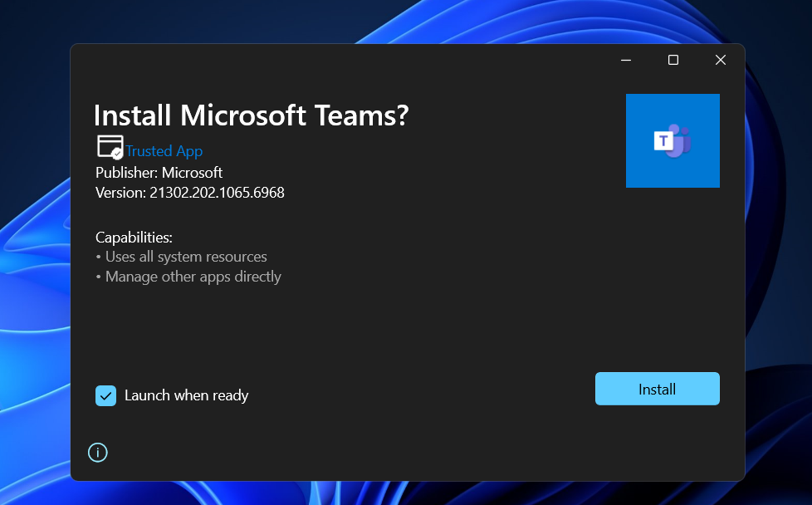Click the white T square in Teams logo
This screenshot has height=505, width=812.
[663, 141]
